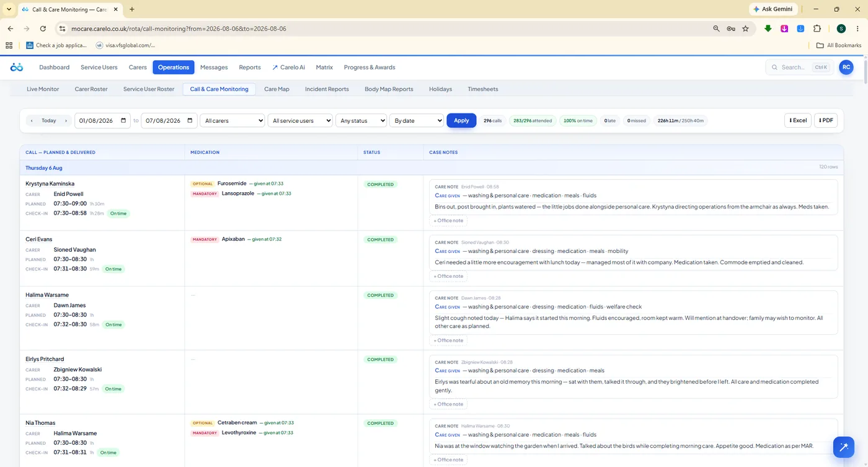Open the Carers menu item
This screenshot has width=868, height=467.
click(138, 67)
